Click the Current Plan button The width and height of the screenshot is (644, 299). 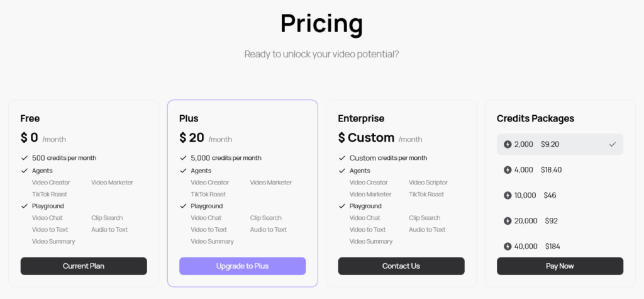84,266
